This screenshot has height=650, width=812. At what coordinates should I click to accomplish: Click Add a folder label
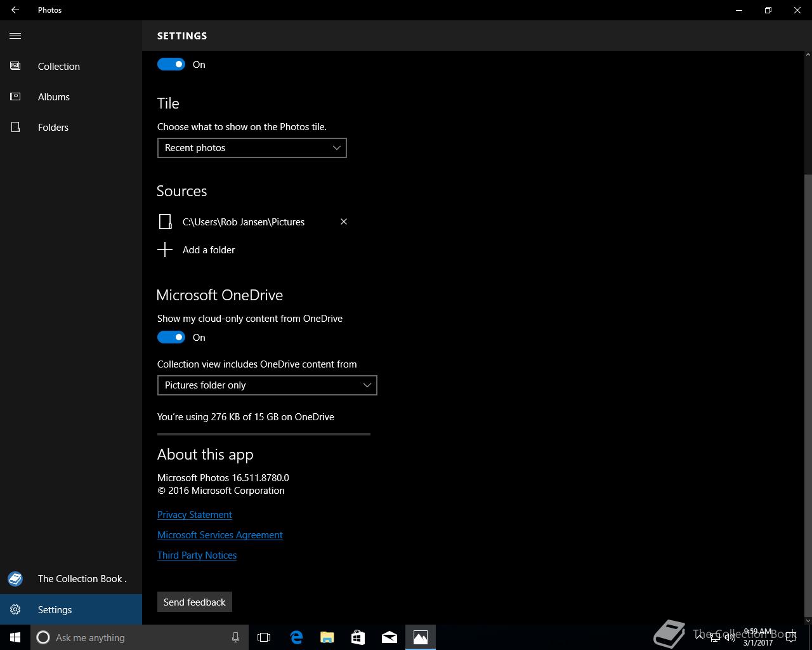tap(209, 249)
